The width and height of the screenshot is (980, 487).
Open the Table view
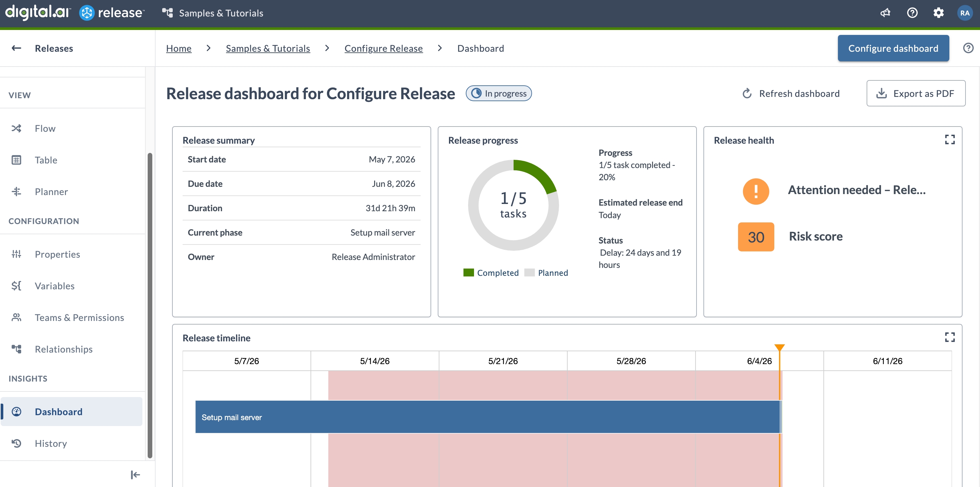[x=72, y=160]
